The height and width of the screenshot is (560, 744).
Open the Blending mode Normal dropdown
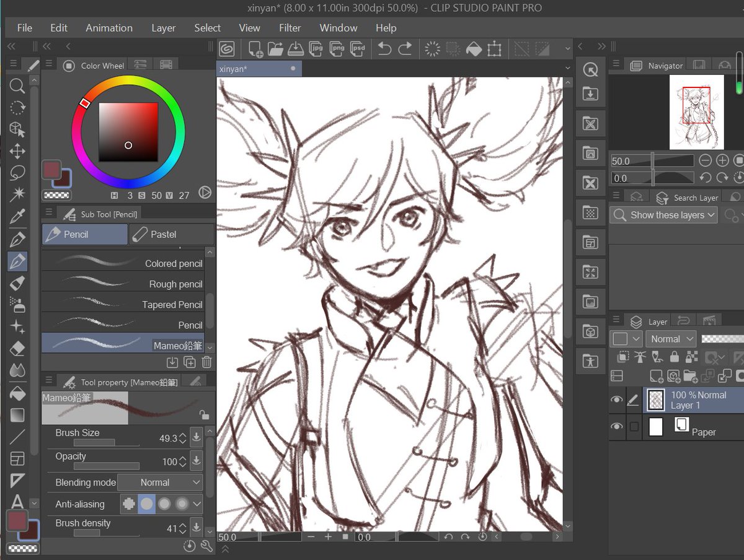[160, 483]
